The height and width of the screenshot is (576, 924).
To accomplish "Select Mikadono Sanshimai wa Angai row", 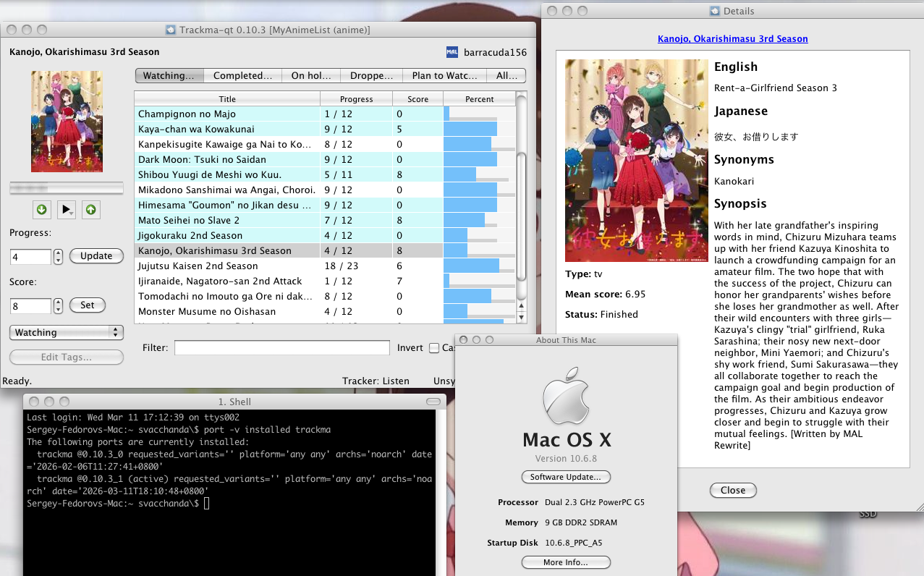I will pyautogui.click(x=325, y=190).
